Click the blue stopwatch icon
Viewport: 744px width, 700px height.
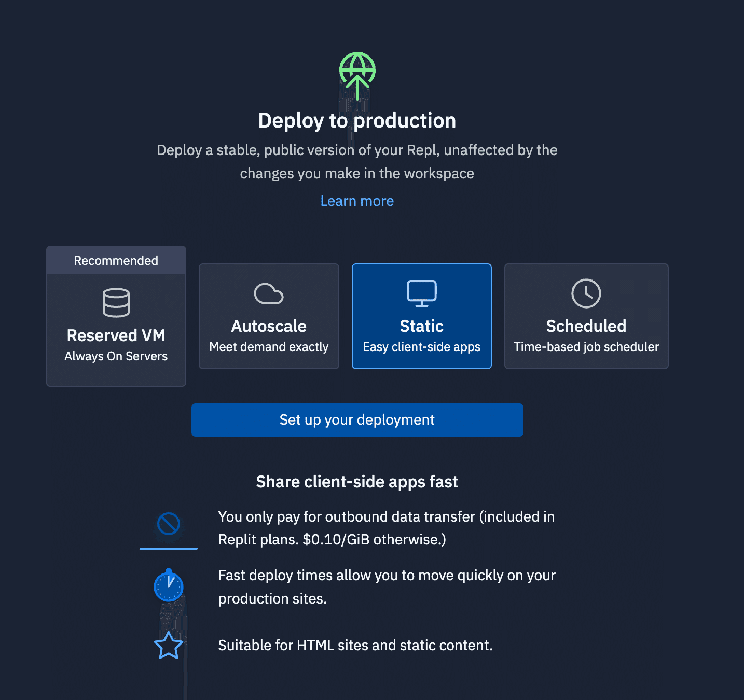(169, 586)
